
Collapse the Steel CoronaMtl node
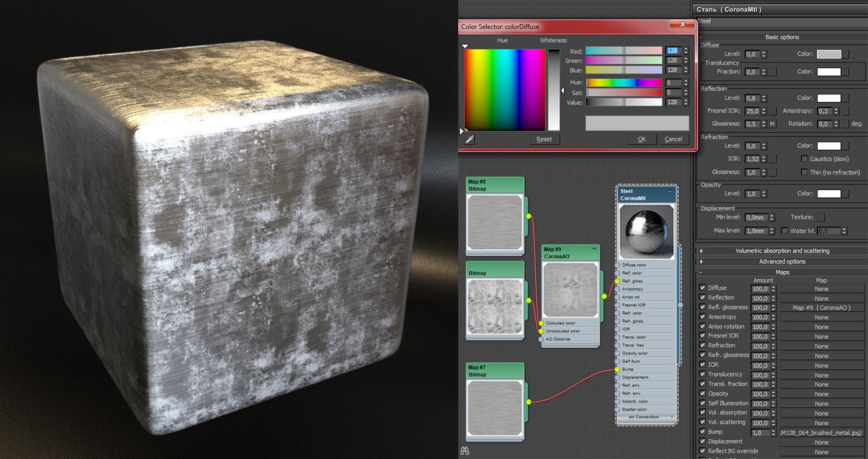[x=670, y=191]
